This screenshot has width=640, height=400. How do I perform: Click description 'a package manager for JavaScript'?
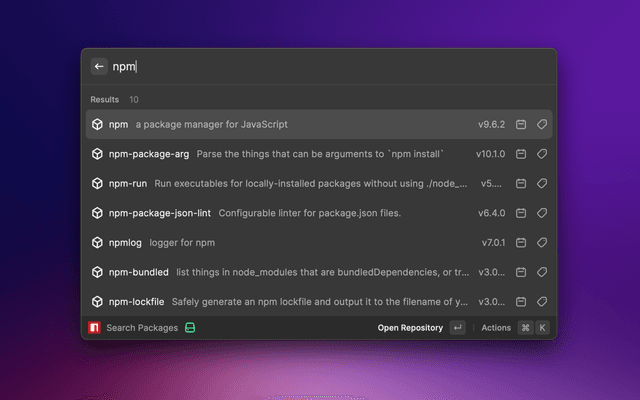pos(211,124)
